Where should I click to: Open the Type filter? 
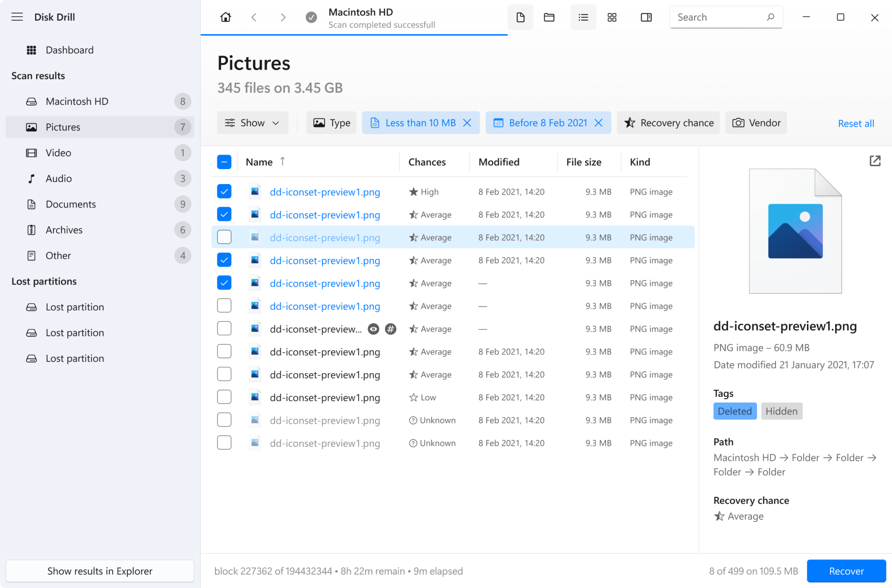tap(331, 122)
